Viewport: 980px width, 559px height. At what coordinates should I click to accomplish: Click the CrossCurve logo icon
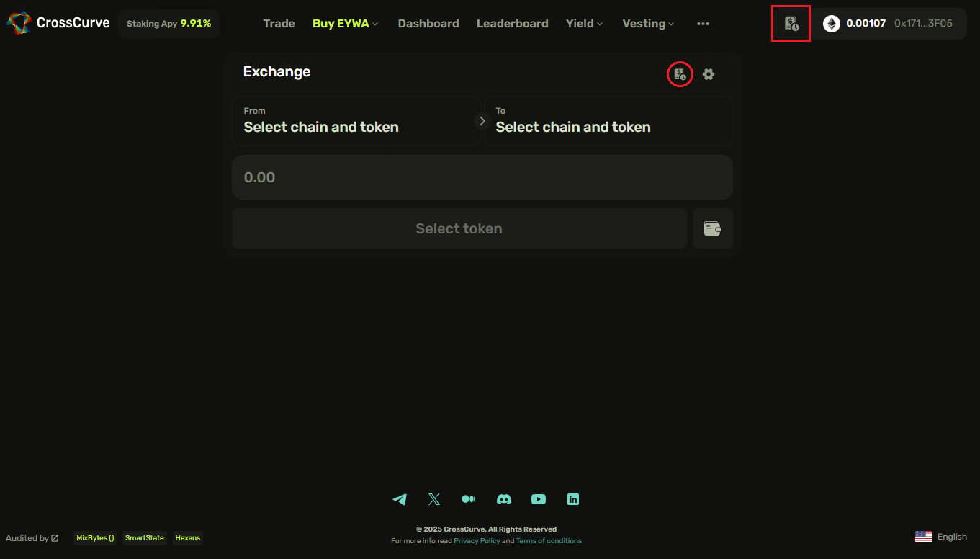tap(19, 23)
